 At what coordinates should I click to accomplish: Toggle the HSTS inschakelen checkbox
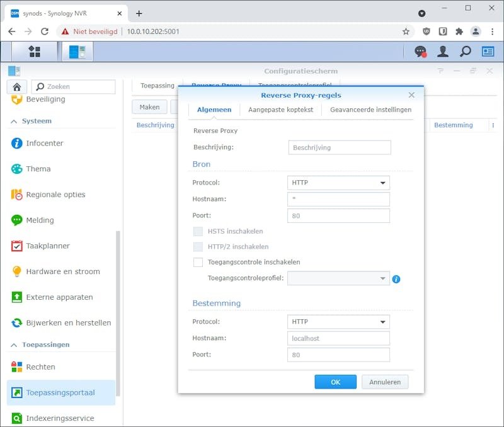[198, 231]
